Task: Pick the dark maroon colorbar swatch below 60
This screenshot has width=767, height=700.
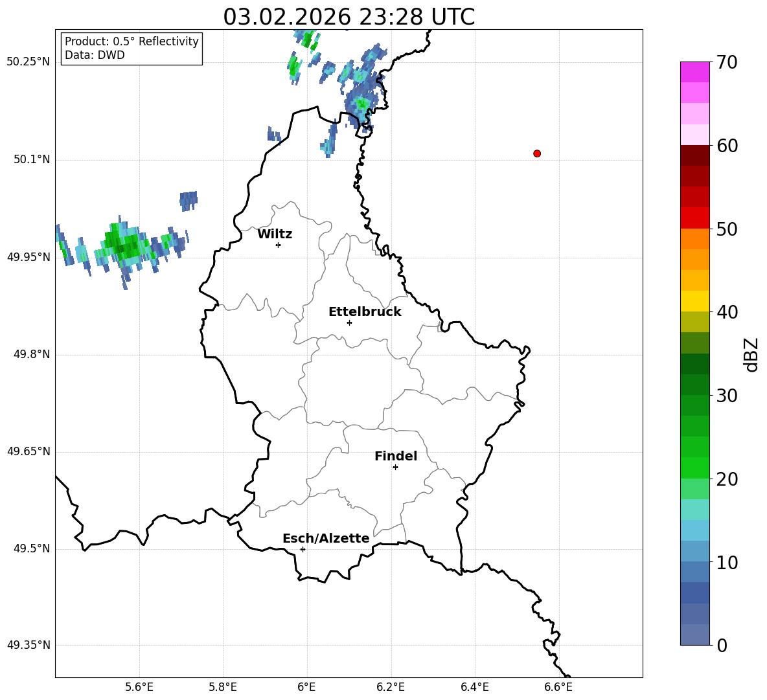Action: pos(694,155)
